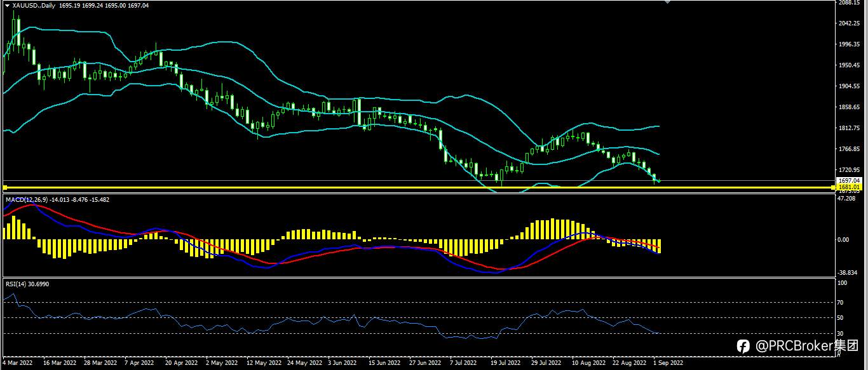Image resolution: width=868 pixels, height=370 pixels.
Task: Click the 15 Jun 2022 date label
Action: tap(384, 363)
